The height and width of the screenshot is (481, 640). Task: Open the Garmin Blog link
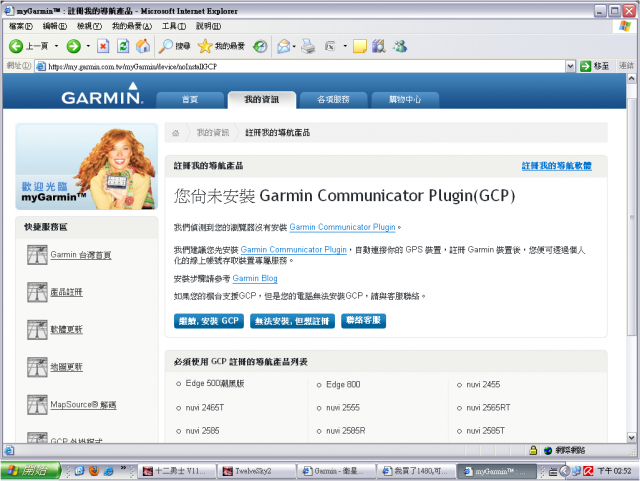coord(255,278)
